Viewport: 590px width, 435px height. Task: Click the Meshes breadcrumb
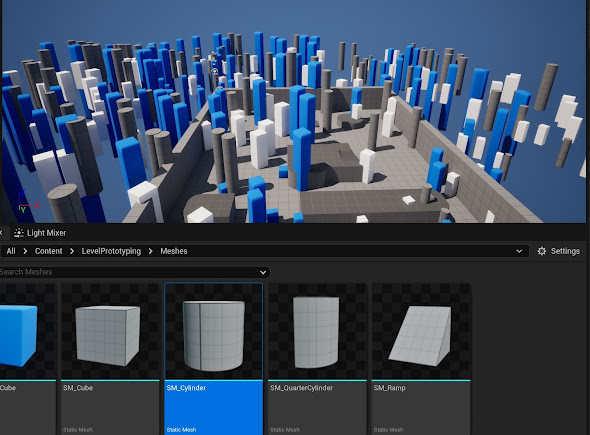[x=173, y=251]
